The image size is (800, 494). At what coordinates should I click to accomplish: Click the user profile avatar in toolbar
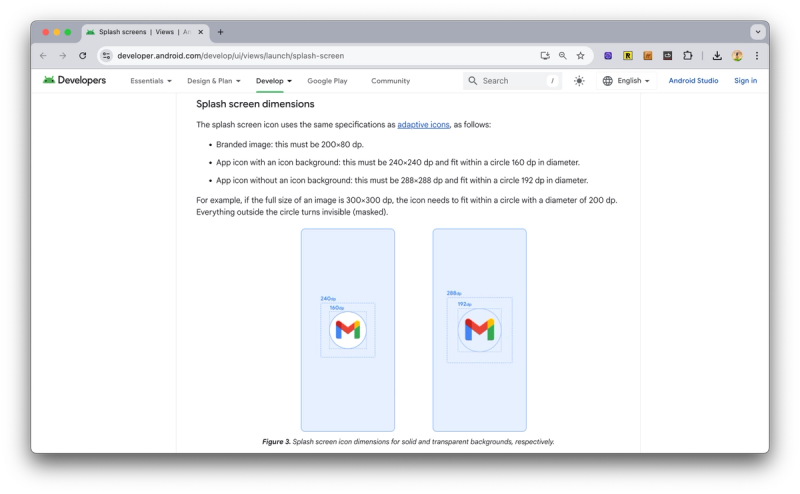pyautogui.click(x=737, y=56)
